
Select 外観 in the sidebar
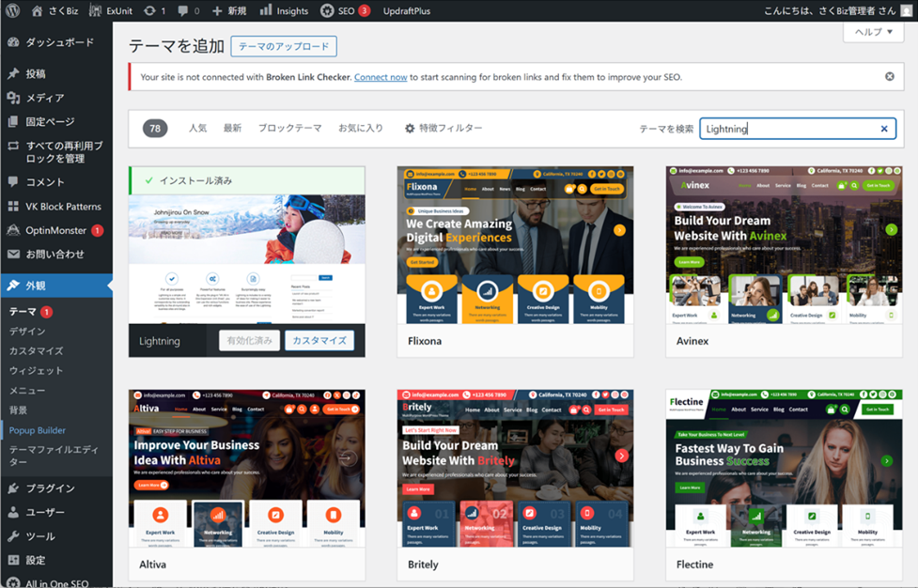56,286
